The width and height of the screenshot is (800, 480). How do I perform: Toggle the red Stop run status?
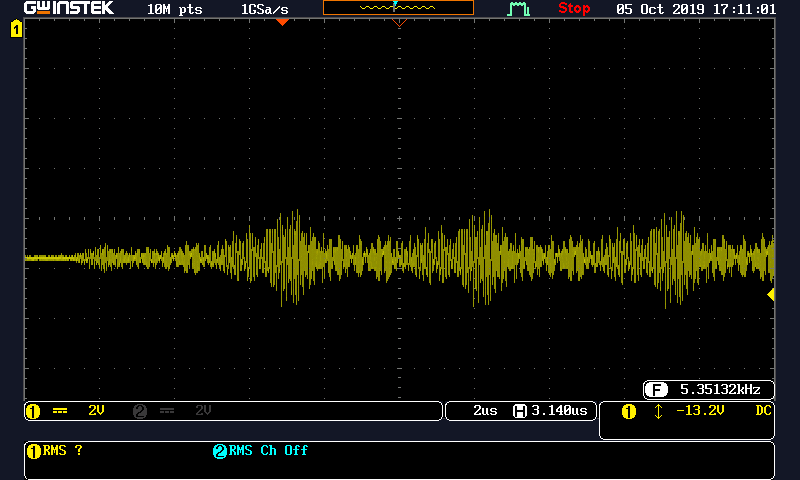tap(574, 8)
